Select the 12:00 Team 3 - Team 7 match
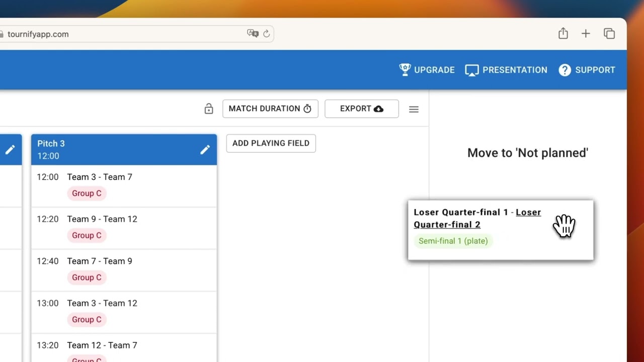 coord(124,186)
